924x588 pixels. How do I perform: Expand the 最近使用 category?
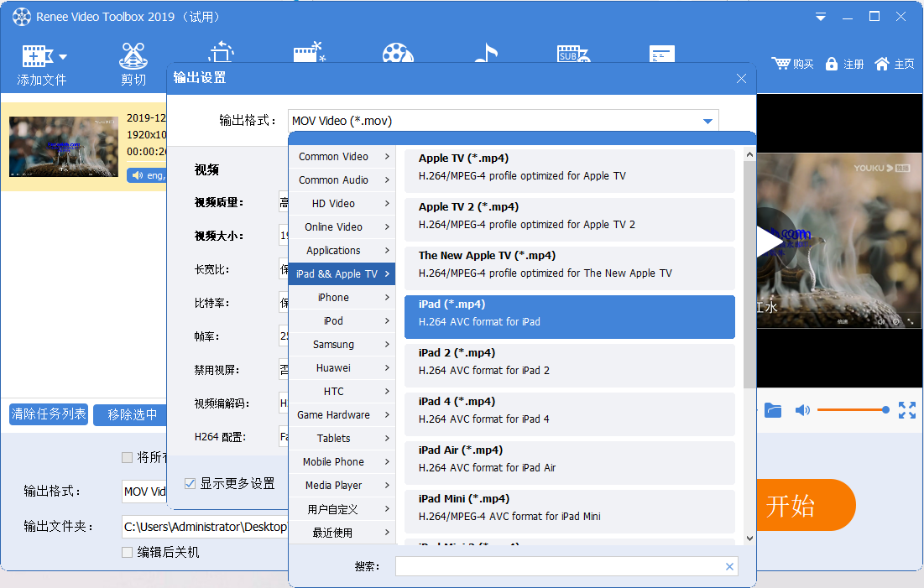(x=342, y=533)
